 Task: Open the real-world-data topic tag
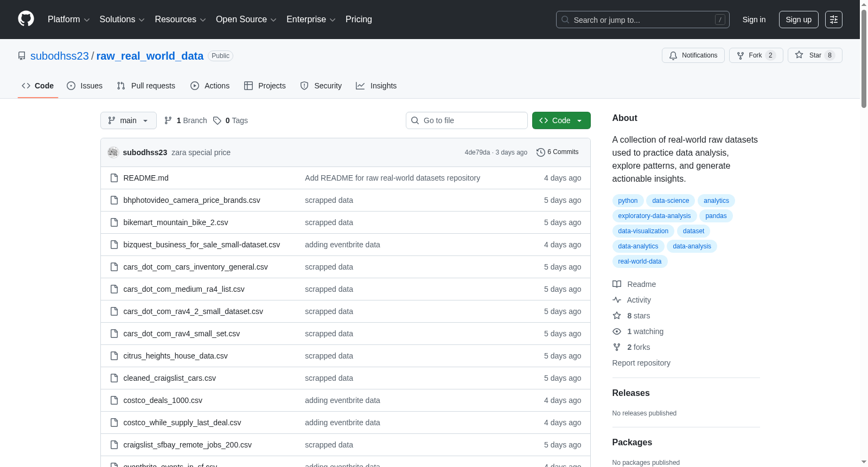(640, 261)
